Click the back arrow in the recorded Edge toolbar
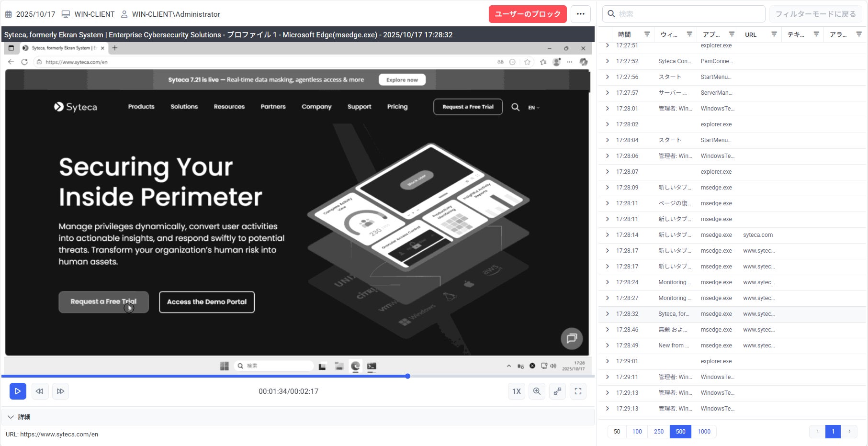 pos(11,62)
